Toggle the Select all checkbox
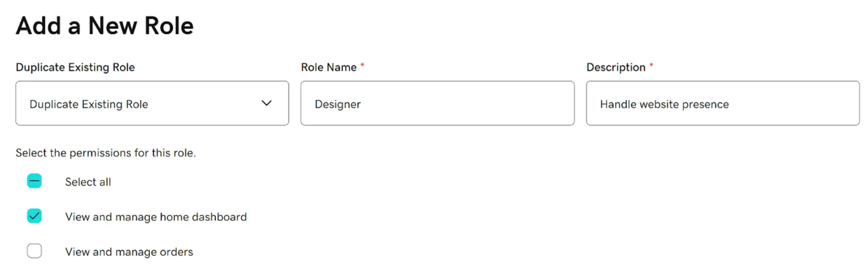This screenshot has width=868, height=268. 34,181
